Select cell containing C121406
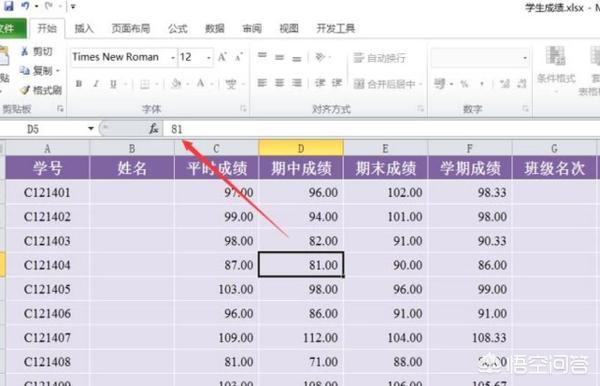This screenshot has height=386, width=600. click(47, 314)
